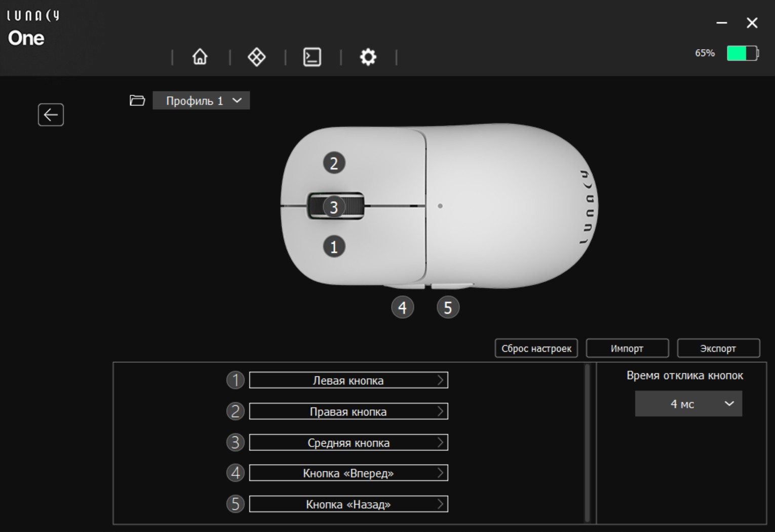Expand the Кнопка «Вперед» assignment
The image size is (775, 532).
348,473
